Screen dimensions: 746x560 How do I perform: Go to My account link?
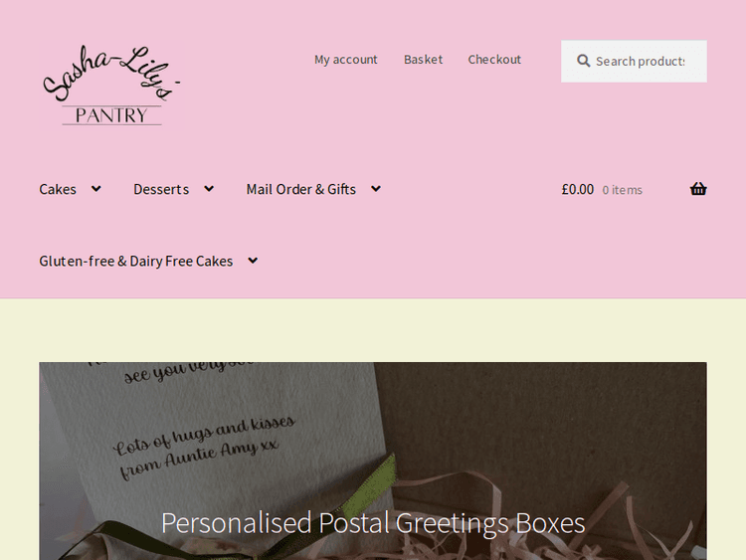[346, 60]
